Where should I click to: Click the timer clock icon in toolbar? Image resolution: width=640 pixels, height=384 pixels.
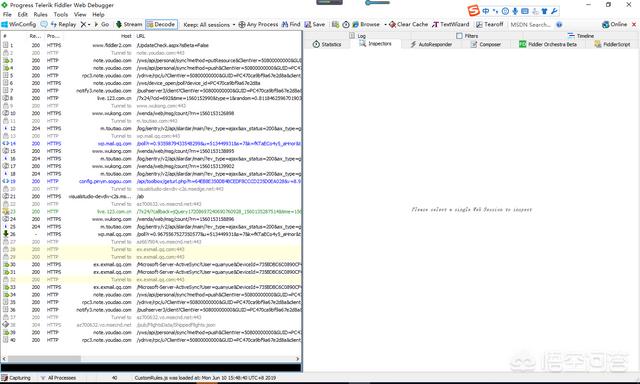(346, 24)
